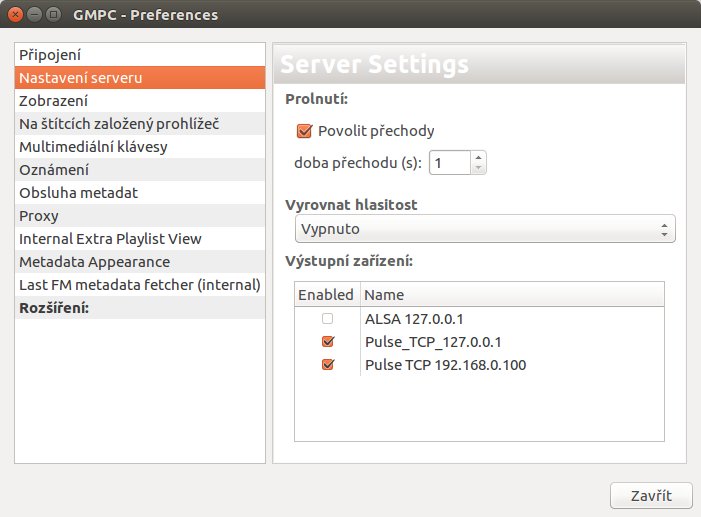Decrease doba přechodu with down arrow
Viewport: 701px width, 517px height.
click(478, 168)
